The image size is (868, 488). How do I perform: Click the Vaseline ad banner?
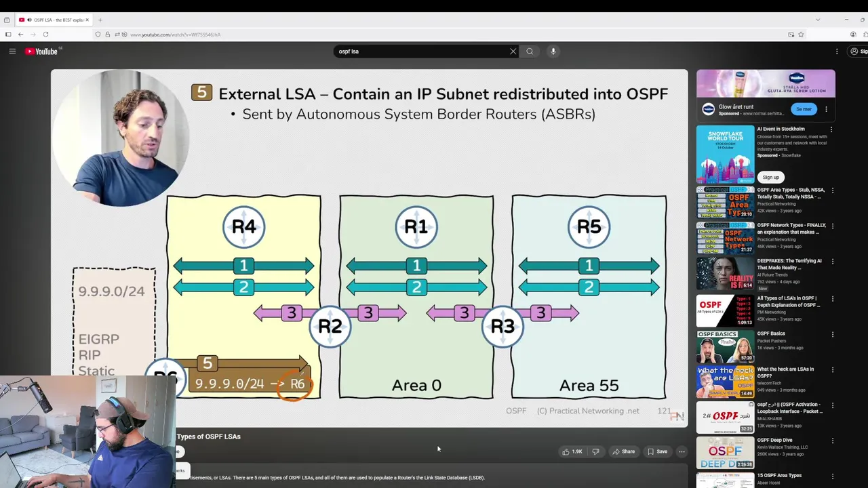pos(766,85)
